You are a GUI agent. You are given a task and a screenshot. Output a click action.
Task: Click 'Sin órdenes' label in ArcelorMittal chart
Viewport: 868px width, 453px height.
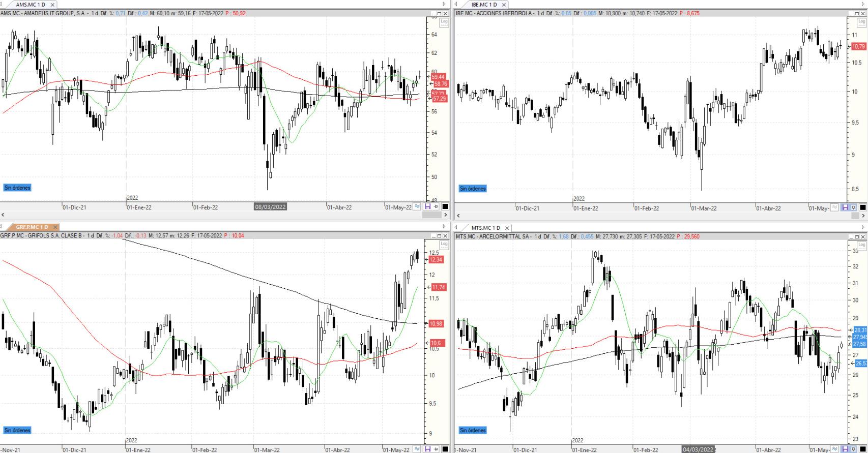click(x=473, y=430)
